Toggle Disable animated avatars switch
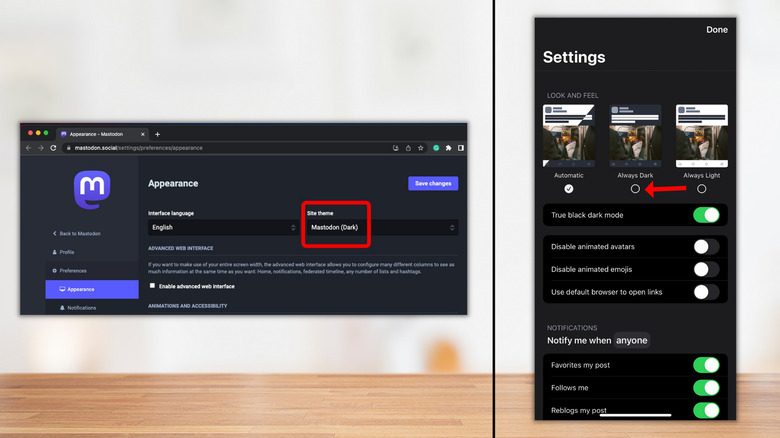 [706, 246]
